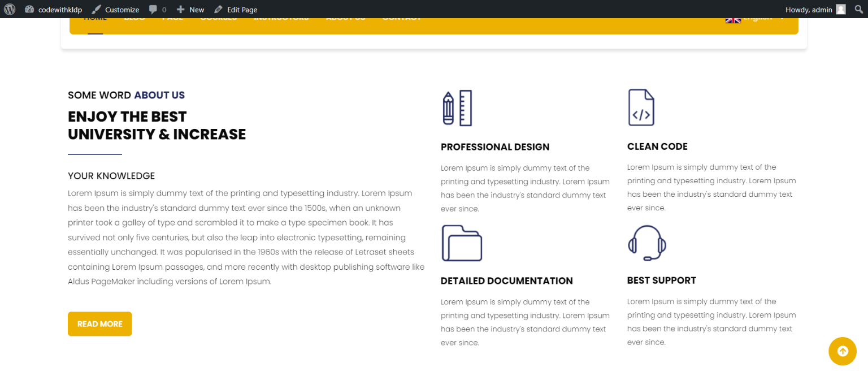Select the Best Support heading

click(x=661, y=281)
